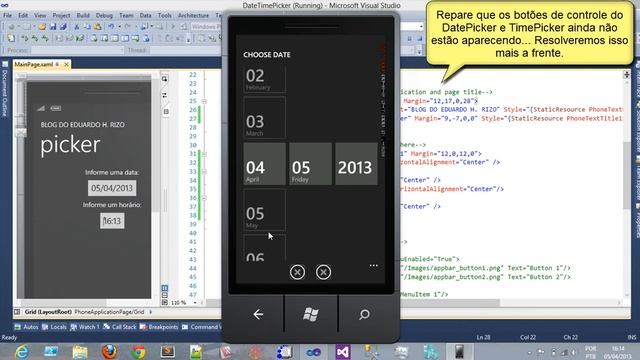Open the Windows Phone emulator taskbar icon
The width and height of the screenshot is (640, 360).
[x=459, y=351]
